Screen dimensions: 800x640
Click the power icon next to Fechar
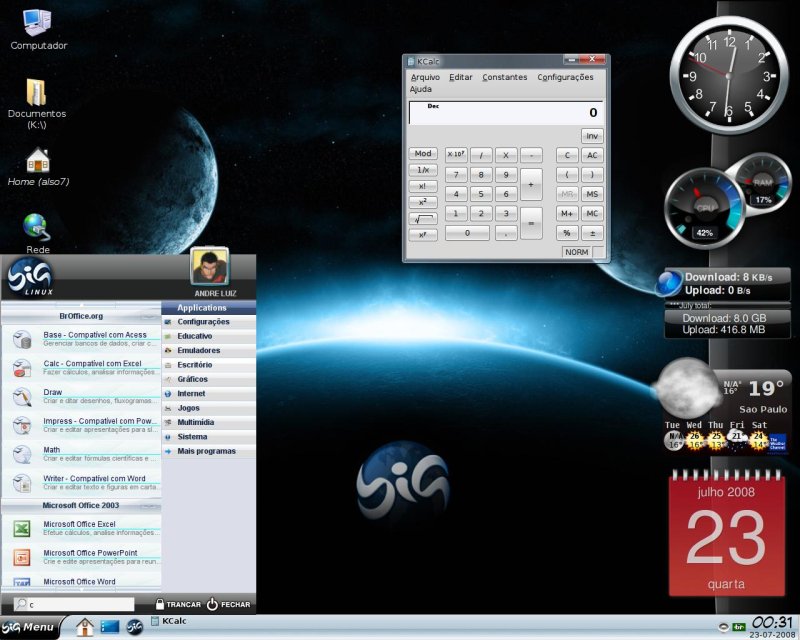pos(212,604)
